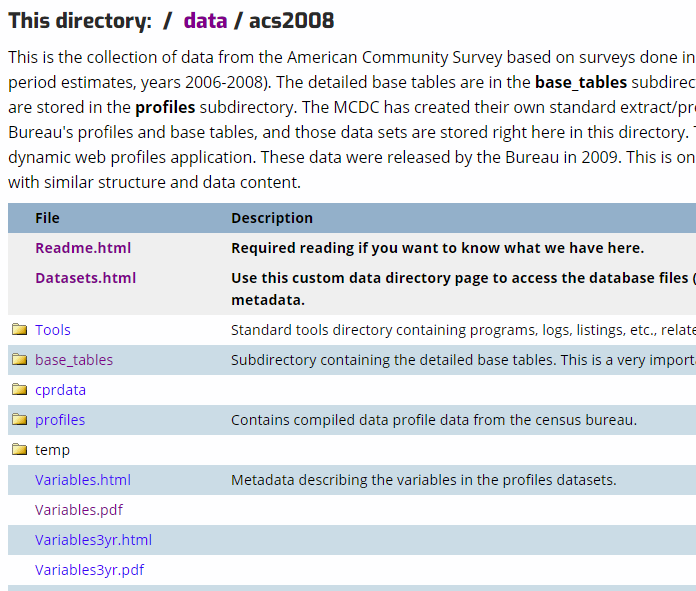Image resolution: width=696 pixels, height=591 pixels.
Task: Click the folder icon beside temp
Action: [19, 450]
